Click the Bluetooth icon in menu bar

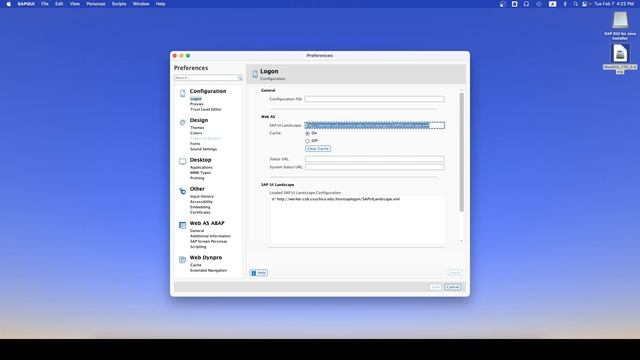tap(565, 4)
